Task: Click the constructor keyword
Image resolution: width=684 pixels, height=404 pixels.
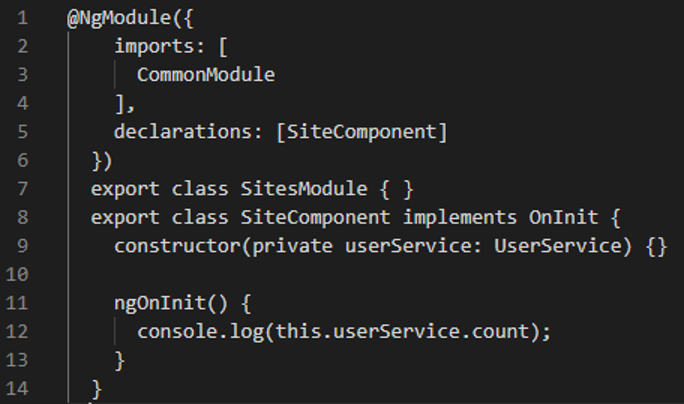Action: [178, 246]
